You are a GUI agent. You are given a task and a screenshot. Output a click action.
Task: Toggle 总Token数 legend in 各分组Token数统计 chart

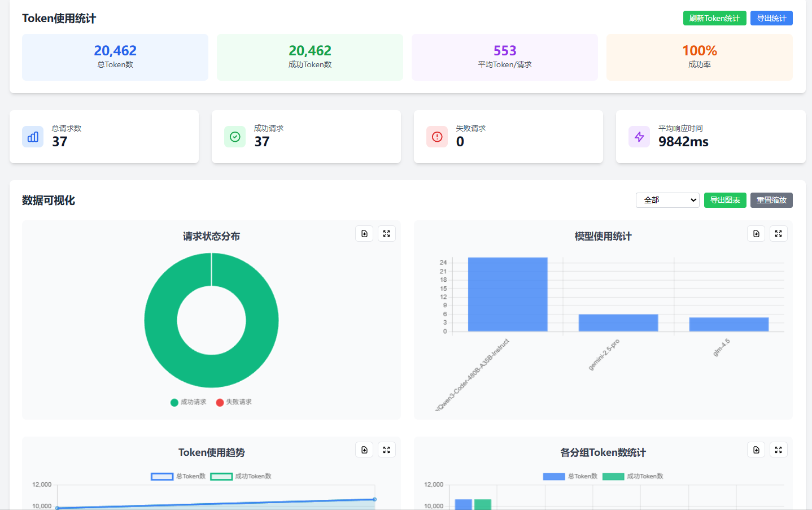tap(570, 476)
